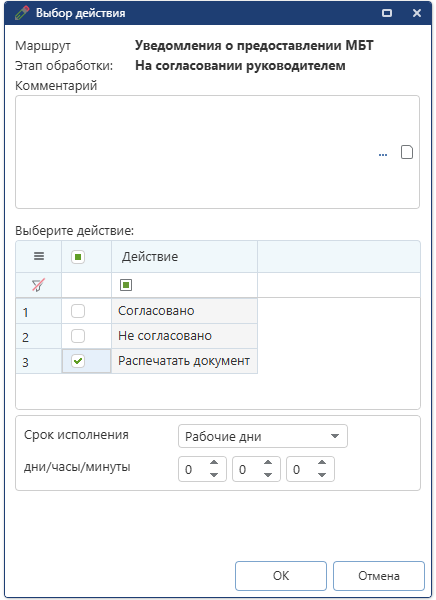Increase the minutes spinner value
This screenshot has width=436, height=600.
coord(322,463)
